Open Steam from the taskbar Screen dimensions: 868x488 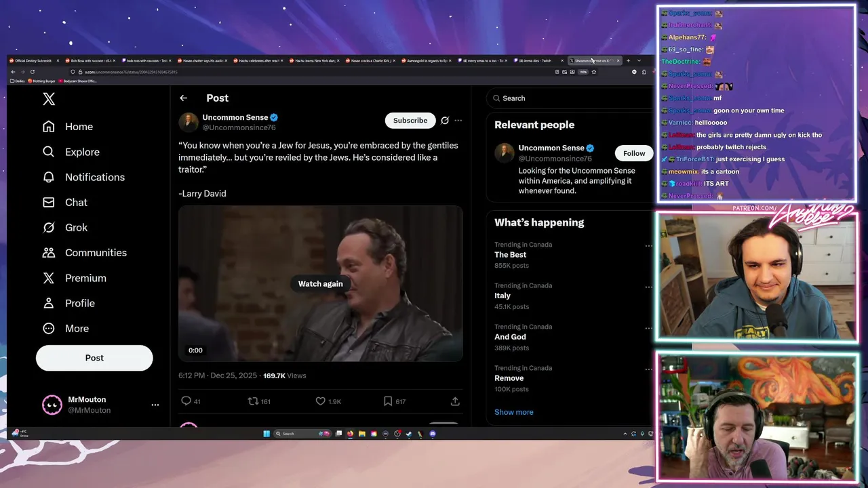click(x=408, y=434)
